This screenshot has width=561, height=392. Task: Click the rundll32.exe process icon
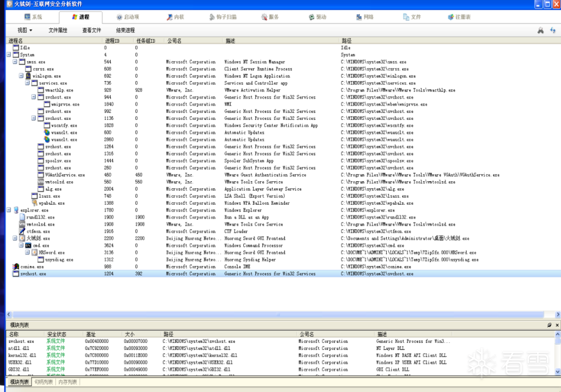coord(22,217)
